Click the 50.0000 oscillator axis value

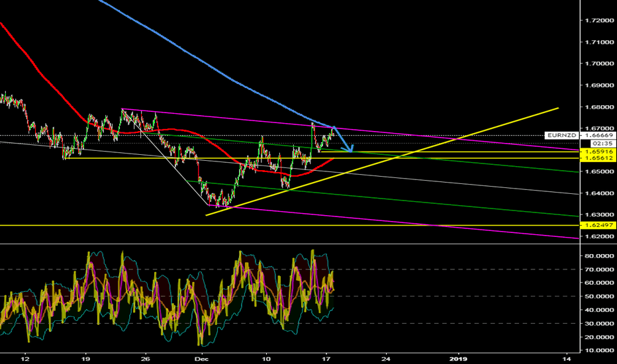[600, 296]
